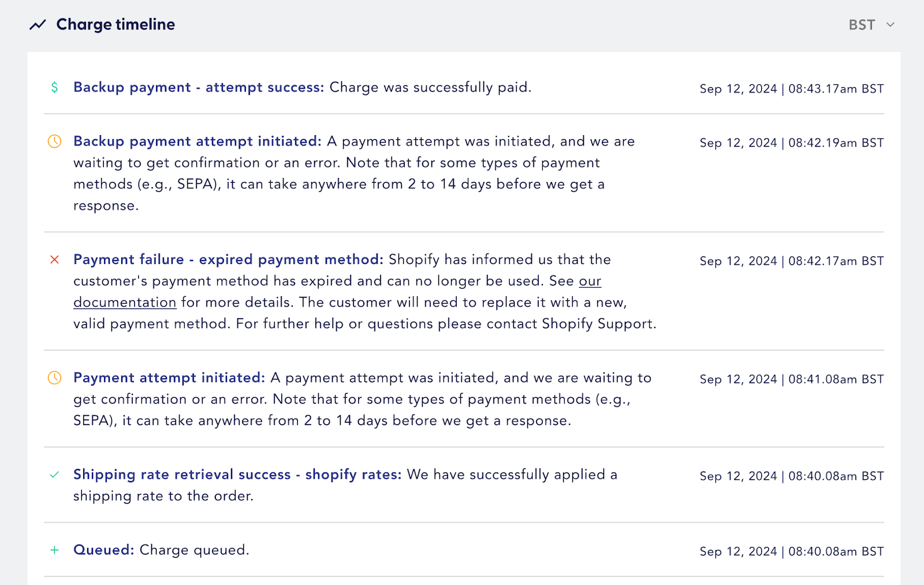The image size is (924, 585).
Task: Click the red X icon for payment failure
Action: [x=54, y=260]
